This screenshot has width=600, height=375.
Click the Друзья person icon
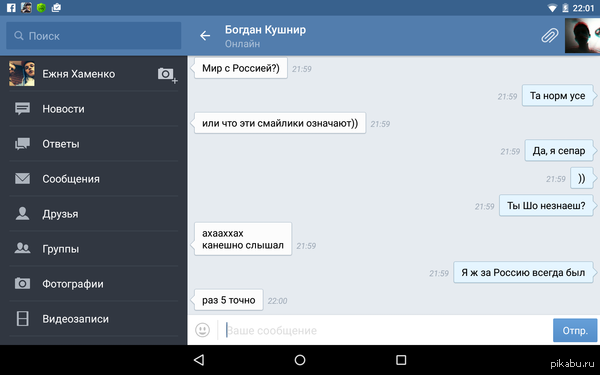pyautogui.click(x=23, y=214)
